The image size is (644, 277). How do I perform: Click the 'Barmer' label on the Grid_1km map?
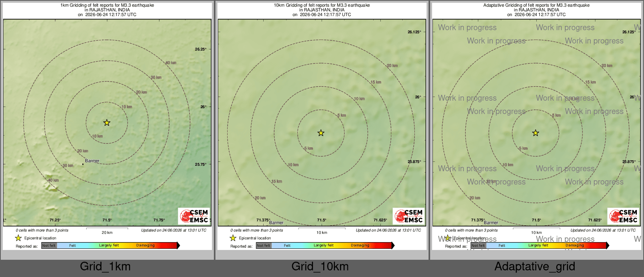coord(92,161)
